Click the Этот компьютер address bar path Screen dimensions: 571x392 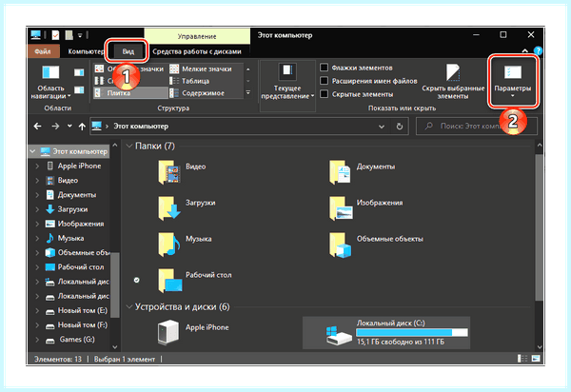point(141,127)
